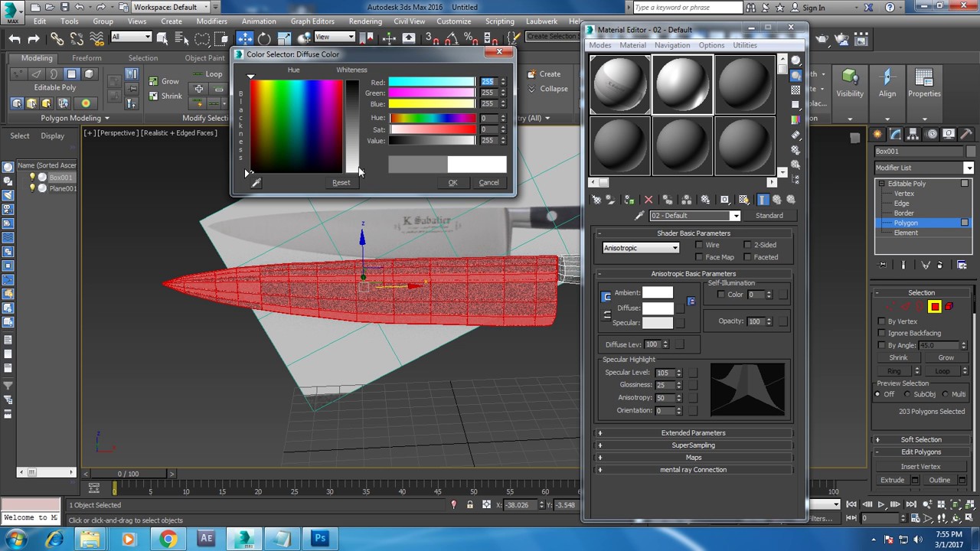The height and width of the screenshot is (551, 980).
Task: Select the red Polygon sub-object icon
Action: click(x=935, y=307)
